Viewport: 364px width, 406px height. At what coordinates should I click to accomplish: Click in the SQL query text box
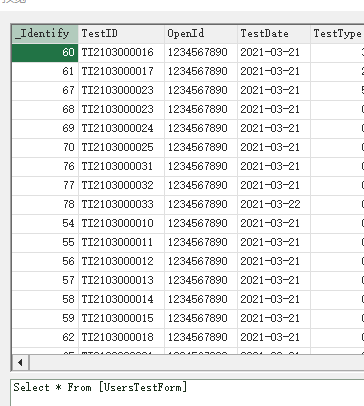click(187, 392)
